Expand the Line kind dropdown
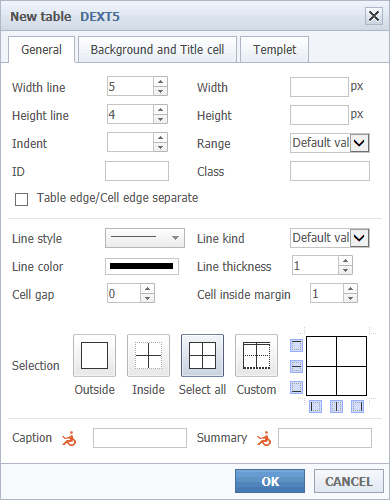390x500 pixels. [329, 238]
